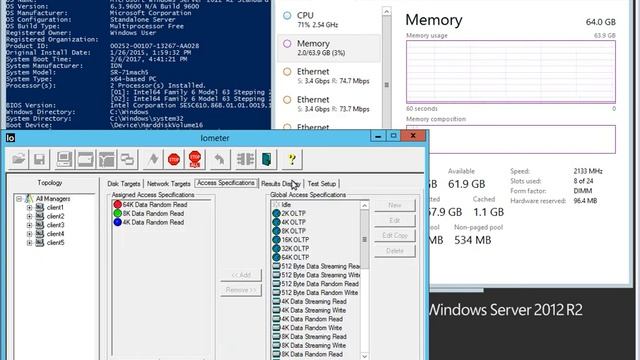Click the Delete specification button

(395, 251)
